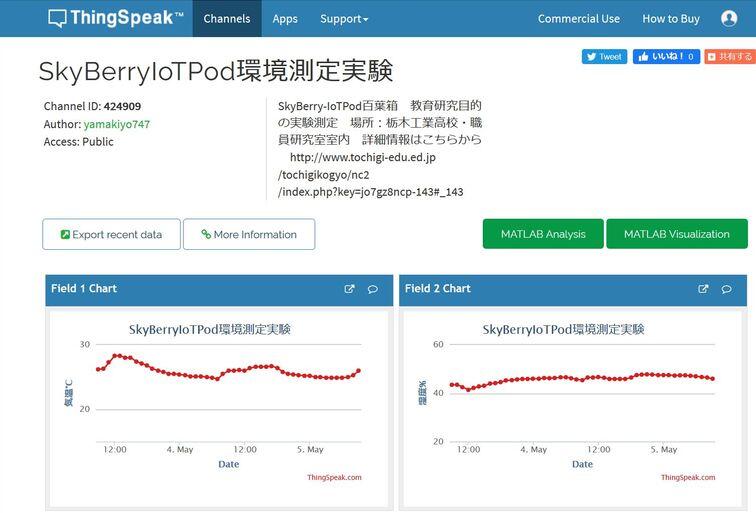Image resolution: width=756 pixels, height=513 pixels.
Task: Select Channel ID 424909 text
Action: coord(93,106)
